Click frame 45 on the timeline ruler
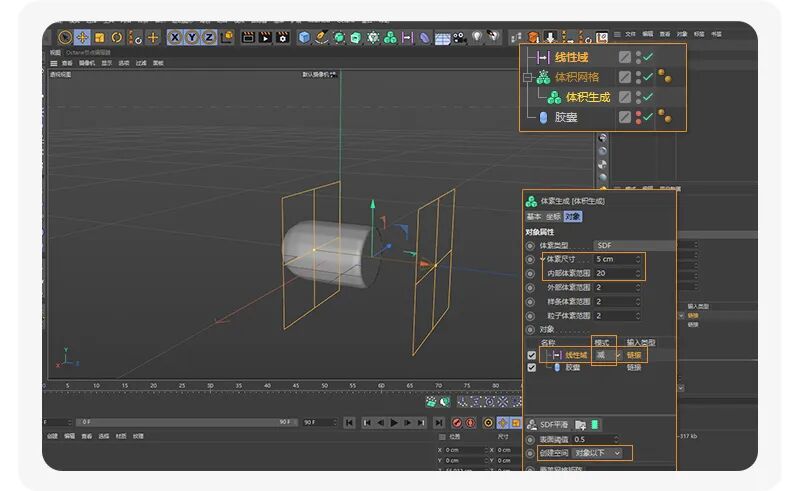Viewport: 800px width, 491px height. pyautogui.click(x=296, y=386)
